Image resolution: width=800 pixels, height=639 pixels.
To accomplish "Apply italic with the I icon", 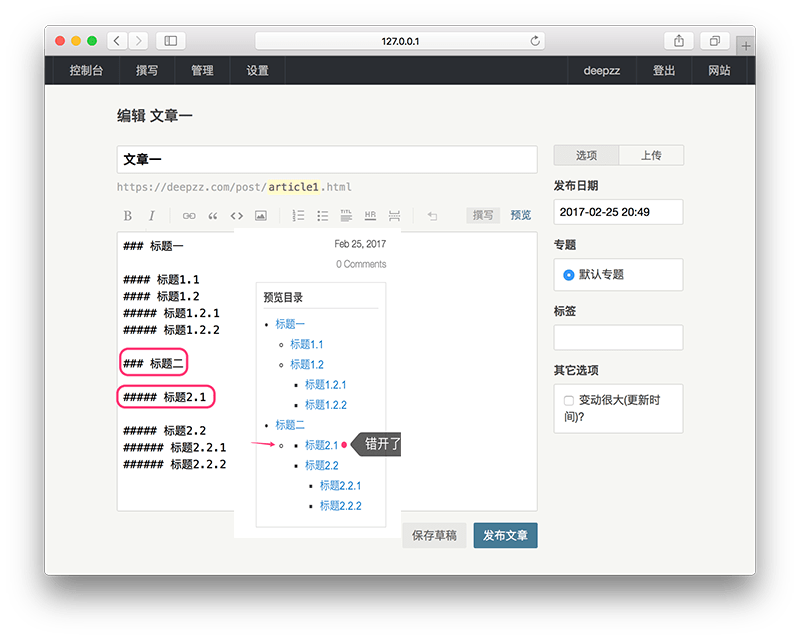I will (152, 215).
